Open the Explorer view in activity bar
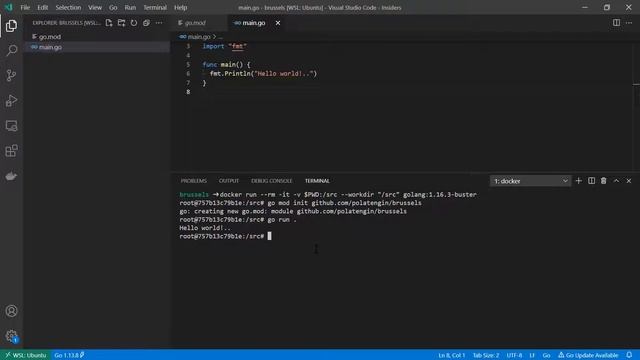 click(x=11, y=26)
